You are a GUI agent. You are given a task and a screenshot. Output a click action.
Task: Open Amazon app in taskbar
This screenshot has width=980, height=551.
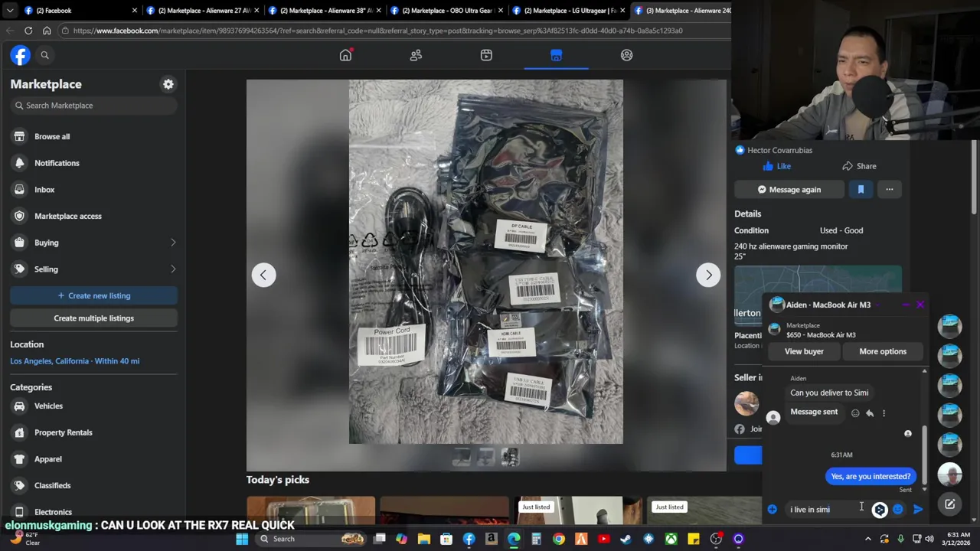point(492,539)
